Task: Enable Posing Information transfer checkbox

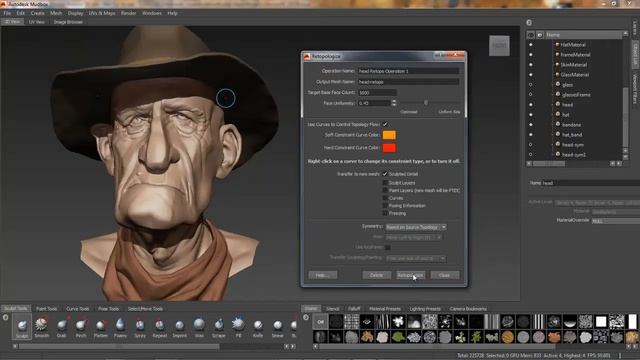Action: click(385, 206)
